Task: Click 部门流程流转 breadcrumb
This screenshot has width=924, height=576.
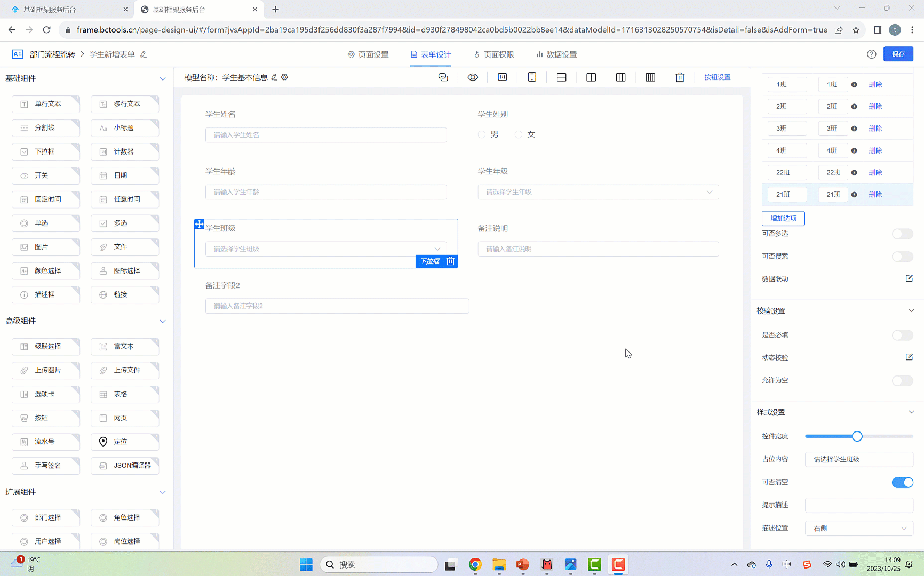Action: click(53, 54)
